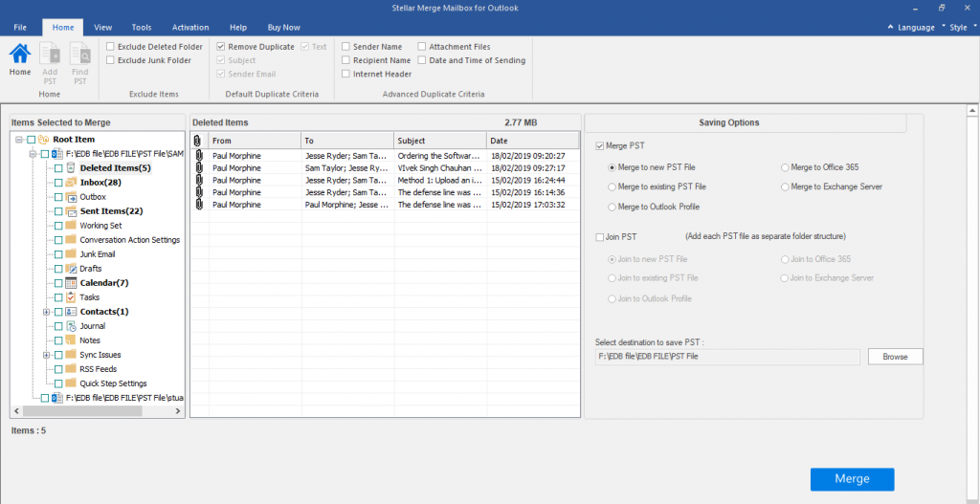Click the Find PST icon

(x=80, y=54)
